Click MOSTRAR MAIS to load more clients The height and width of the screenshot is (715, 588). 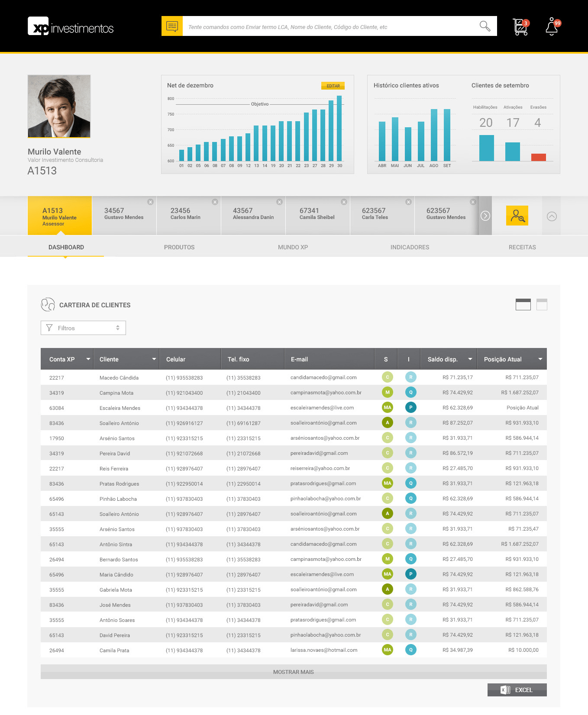click(x=294, y=672)
